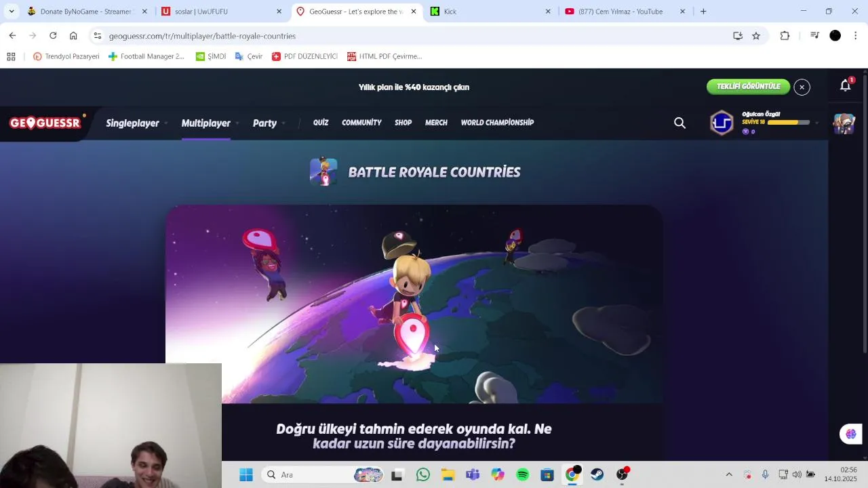The height and width of the screenshot is (488, 868).
Task: Open the Windows Start menu
Action: click(246, 475)
